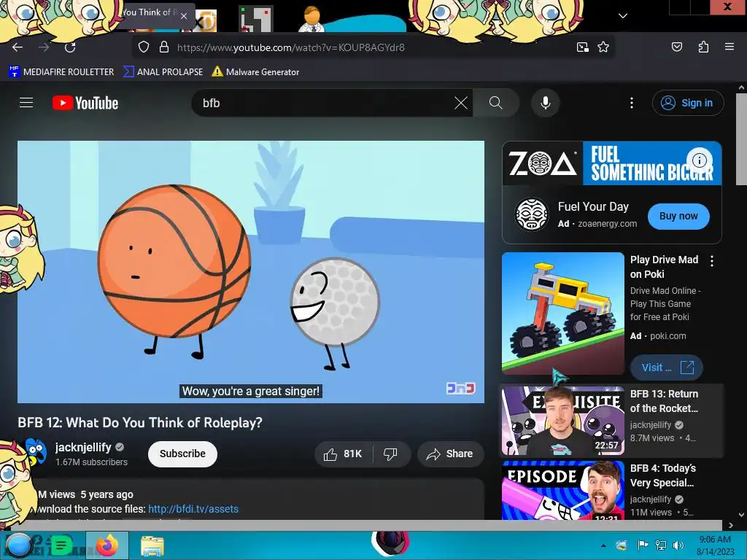Start voice search with microphone

pos(546,103)
